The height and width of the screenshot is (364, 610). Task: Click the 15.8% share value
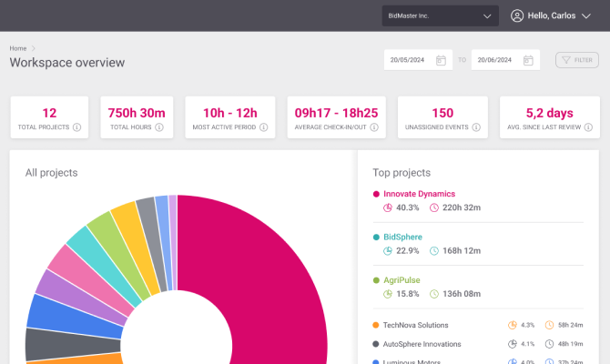[407, 294]
